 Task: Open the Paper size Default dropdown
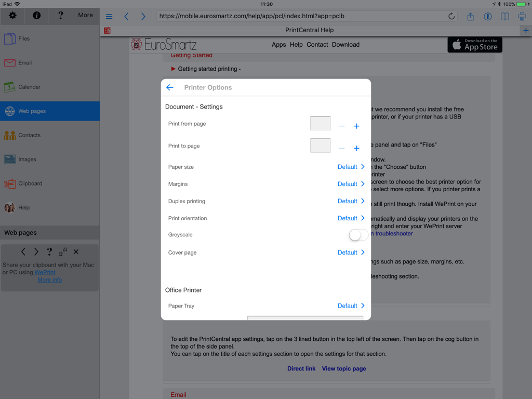click(351, 166)
